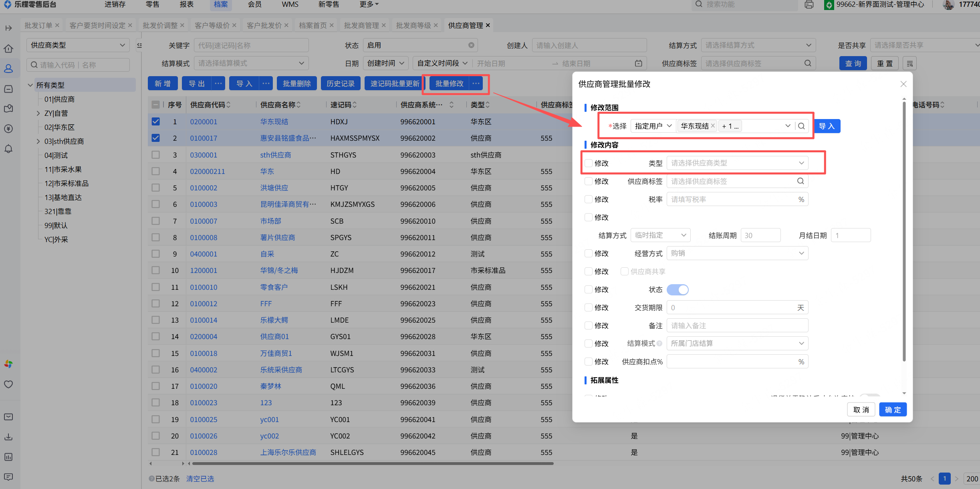Toggle the 状态 switch in dialog
This screenshot has height=489, width=980.
[x=678, y=289]
